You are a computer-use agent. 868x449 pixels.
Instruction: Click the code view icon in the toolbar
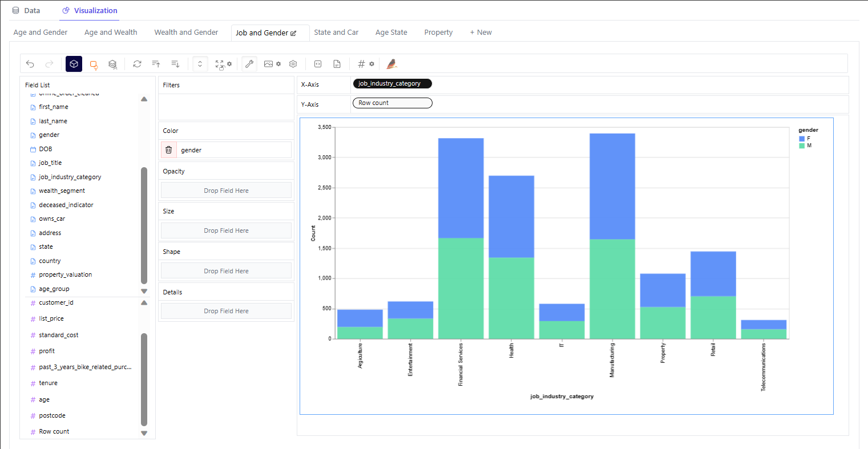click(x=318, y=63)
